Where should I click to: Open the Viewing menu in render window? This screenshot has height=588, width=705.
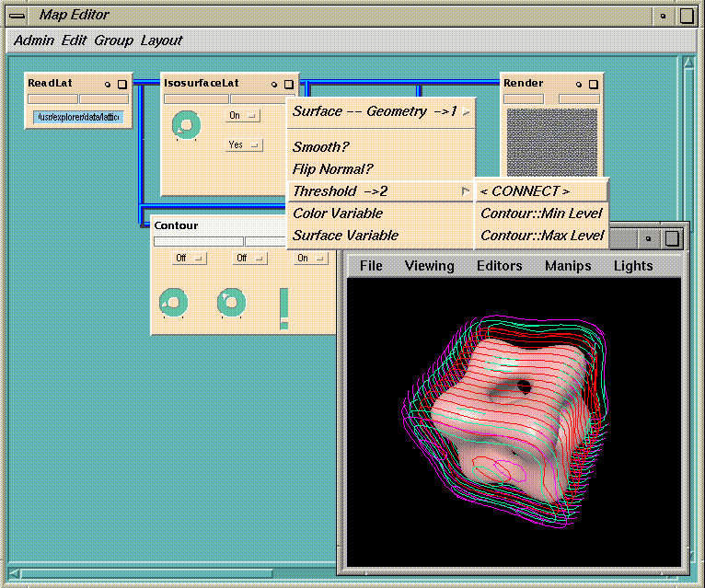429,266
